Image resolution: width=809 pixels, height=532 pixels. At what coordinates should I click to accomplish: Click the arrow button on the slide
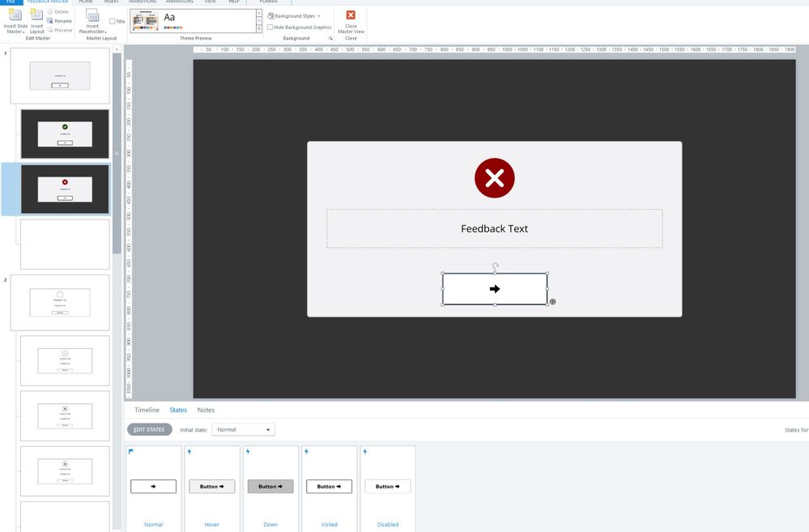[x=495, y=289]
